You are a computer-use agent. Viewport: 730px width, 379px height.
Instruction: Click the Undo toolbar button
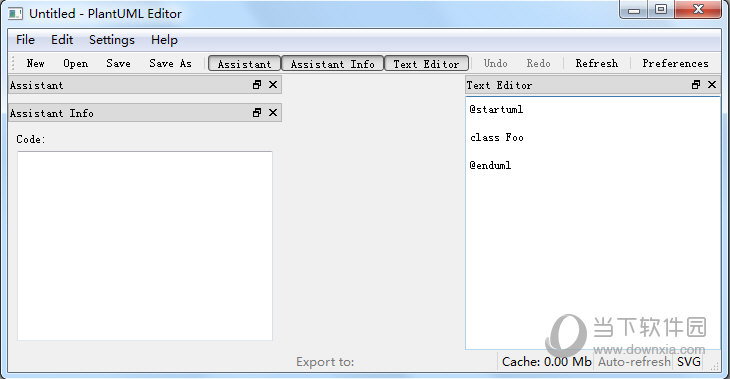tap(495, 63)
